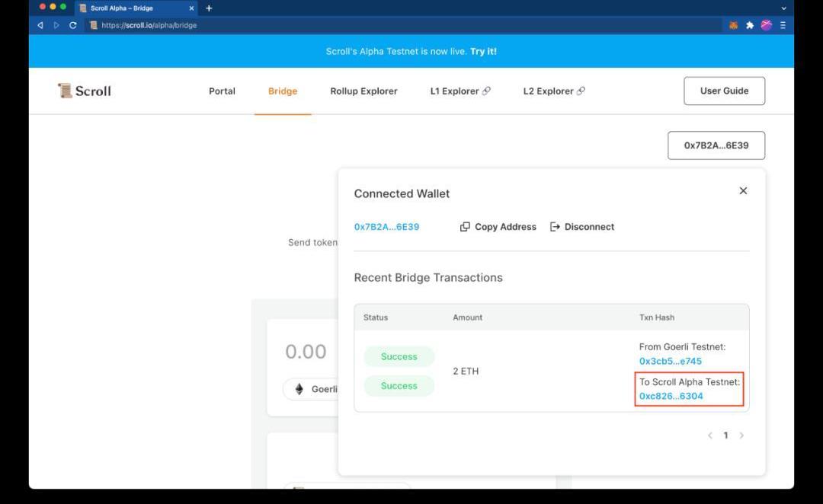
Task: Open the User Guide button
Action: click(x=724, y=91)
